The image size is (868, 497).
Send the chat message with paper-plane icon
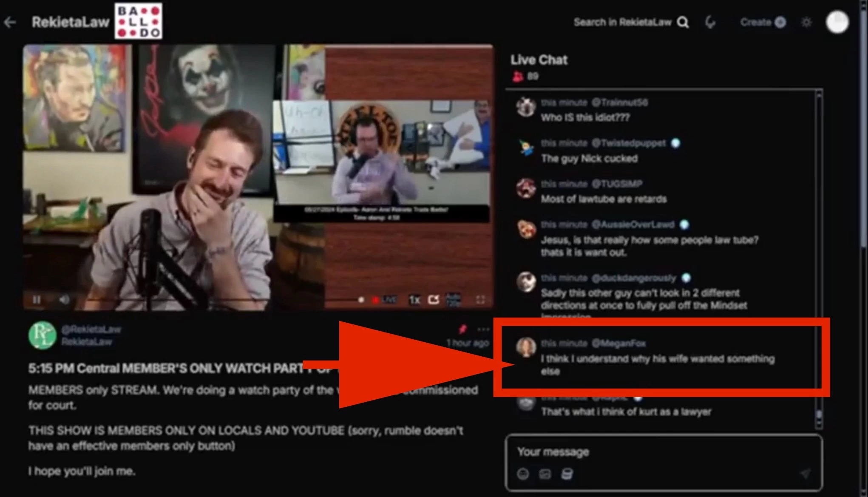805,473
